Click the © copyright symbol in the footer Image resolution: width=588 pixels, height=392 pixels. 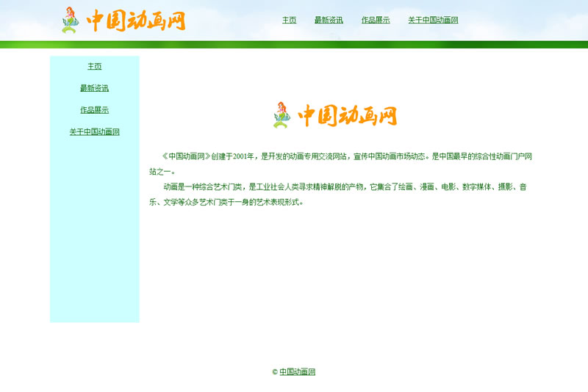click(275, 372)
